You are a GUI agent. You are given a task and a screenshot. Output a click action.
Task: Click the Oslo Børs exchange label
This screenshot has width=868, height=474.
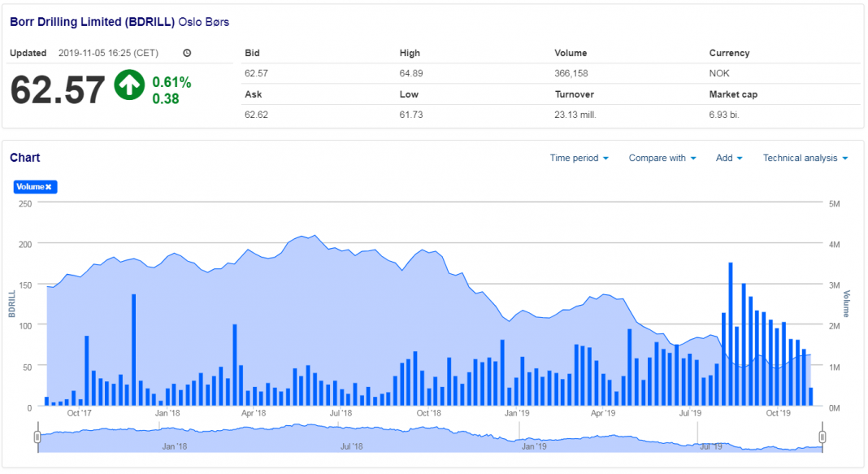(x=204, y=22)
